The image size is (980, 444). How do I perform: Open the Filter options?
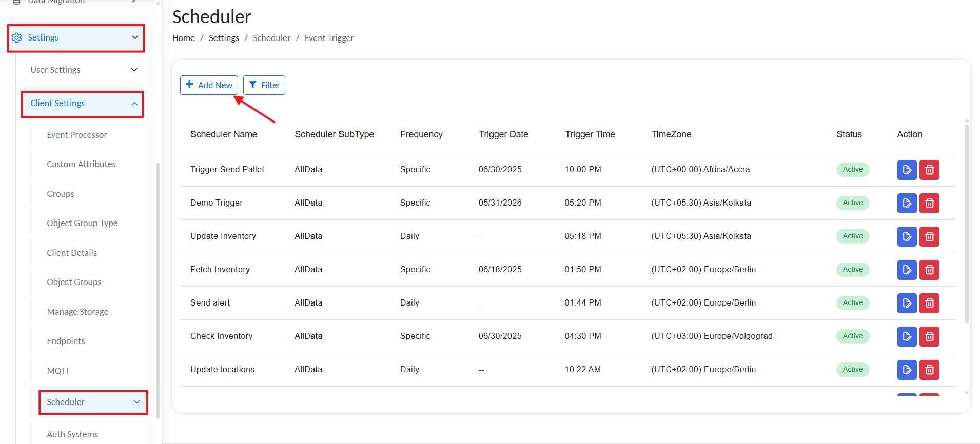(x=264, y=85)
